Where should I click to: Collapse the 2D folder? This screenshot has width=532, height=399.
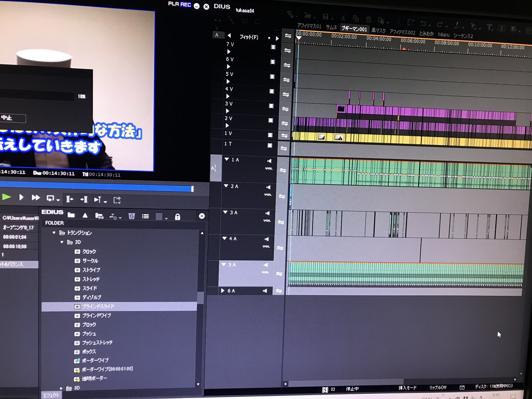[x=62, y=242]
